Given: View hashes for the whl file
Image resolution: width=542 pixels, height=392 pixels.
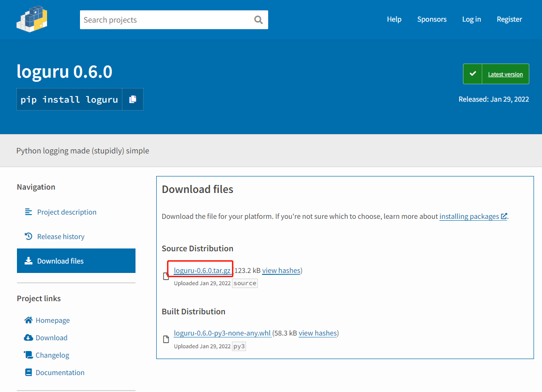Looking at the screenshot, I should click(318, 333).
